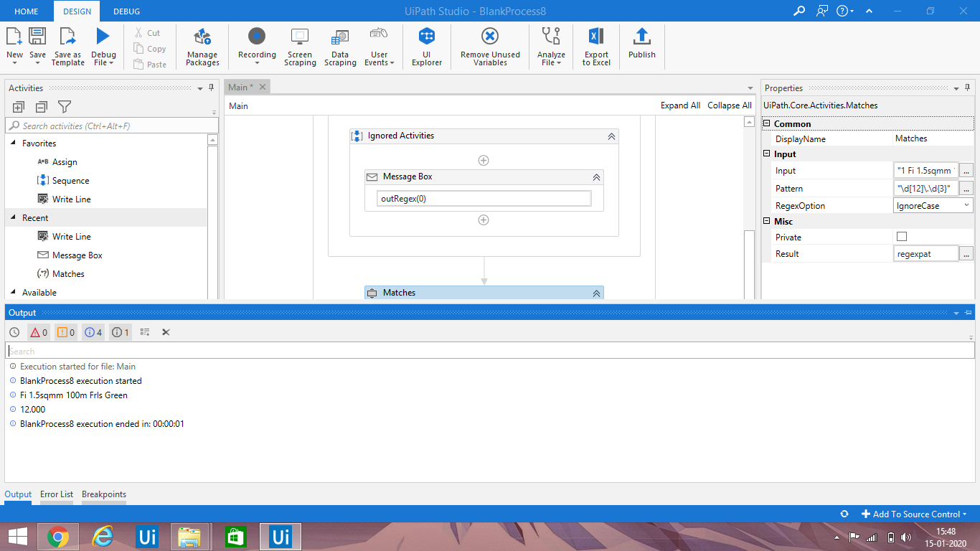Choose Save as Template in ribbon

[68, 47]
